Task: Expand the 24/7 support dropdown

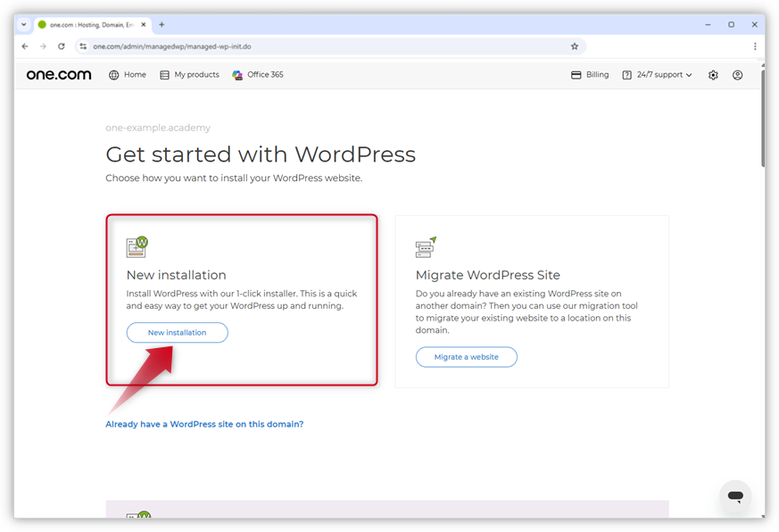Action: [x=658, y=75]
